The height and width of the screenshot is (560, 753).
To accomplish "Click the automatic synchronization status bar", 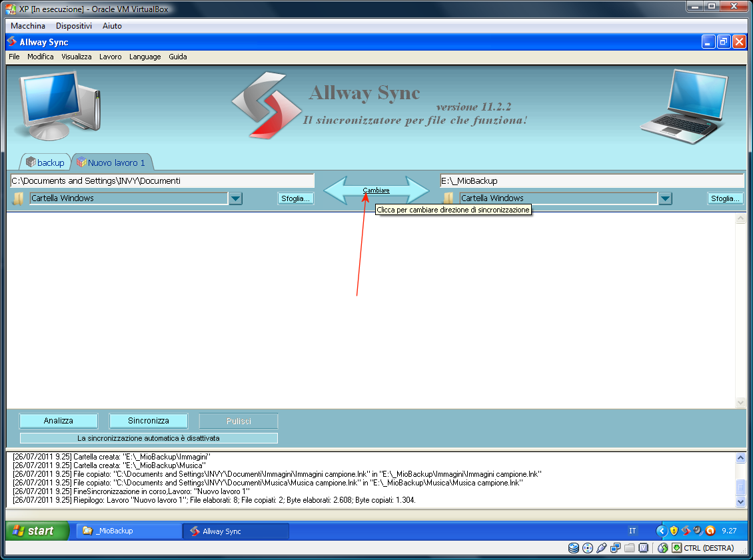I will point(149,438).
